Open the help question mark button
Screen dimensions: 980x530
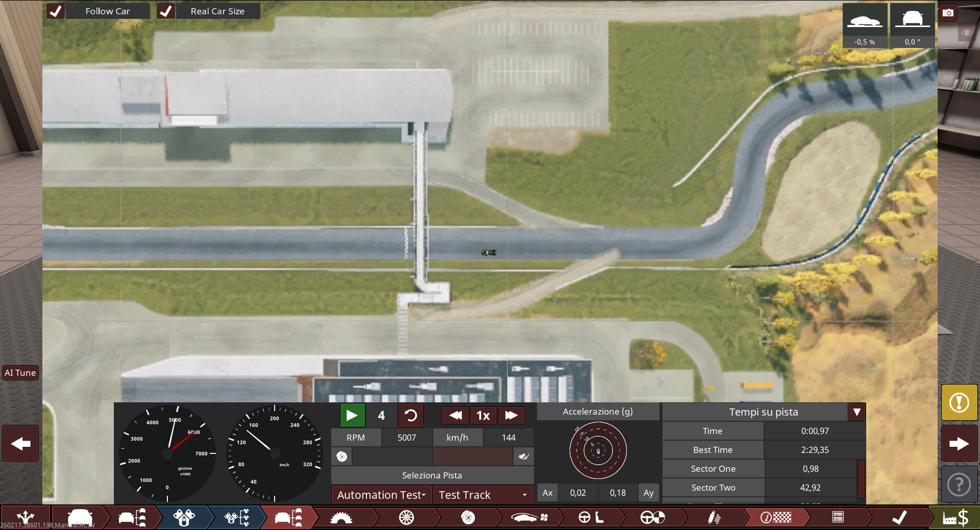pyautogui.click(x=959, y=485)
